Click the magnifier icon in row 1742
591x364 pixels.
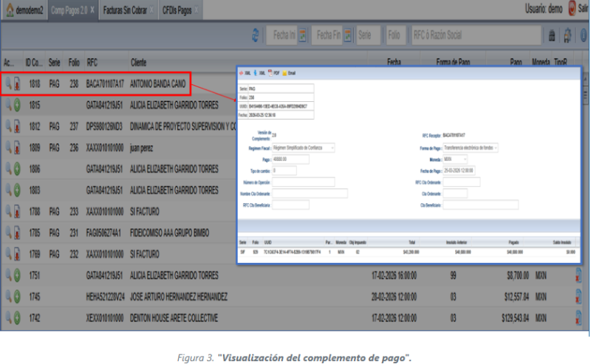(8, 318)
